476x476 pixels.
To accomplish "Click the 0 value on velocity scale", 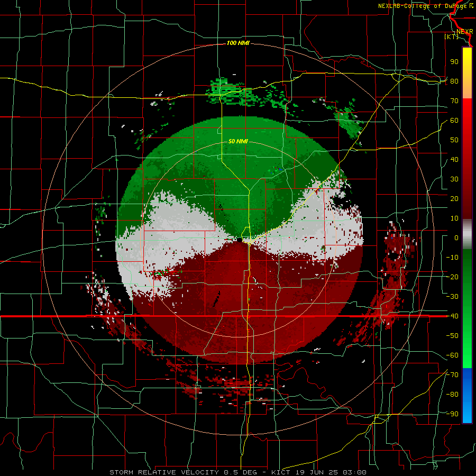I will [x=456, y=237].
